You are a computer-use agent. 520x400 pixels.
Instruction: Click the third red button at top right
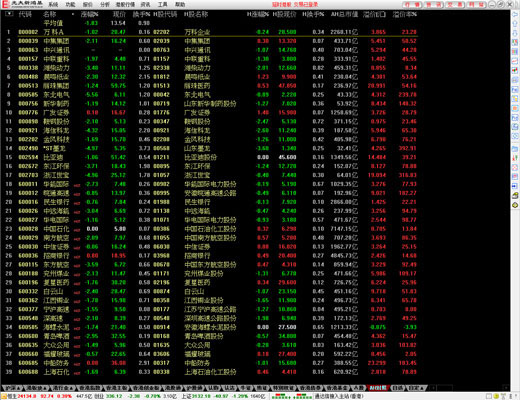455,5
